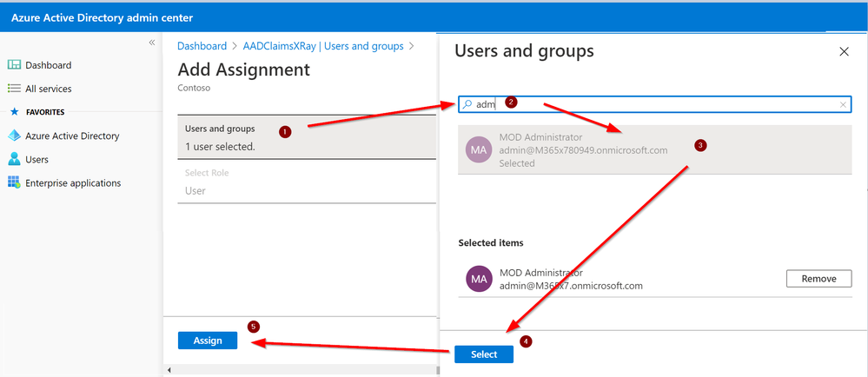The width and height of the screenshot is (868, 377).
Task: Select the Users and groups assignment row
Action: point(307,137)
